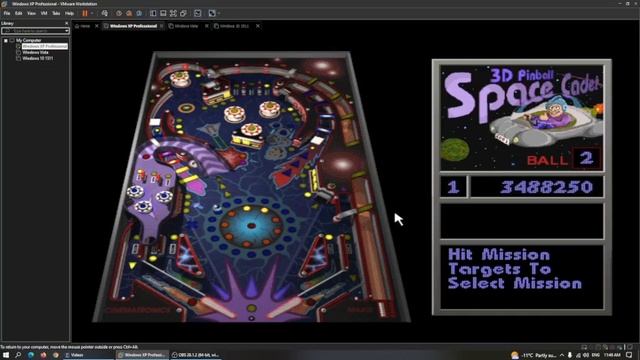Open the Videos taskbar window
The width and height of the screenshot is (640, 360).
point(88,355)
